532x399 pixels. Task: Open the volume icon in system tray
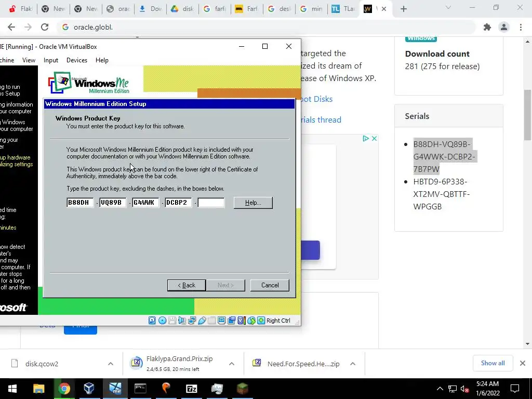tap(465, 389)
